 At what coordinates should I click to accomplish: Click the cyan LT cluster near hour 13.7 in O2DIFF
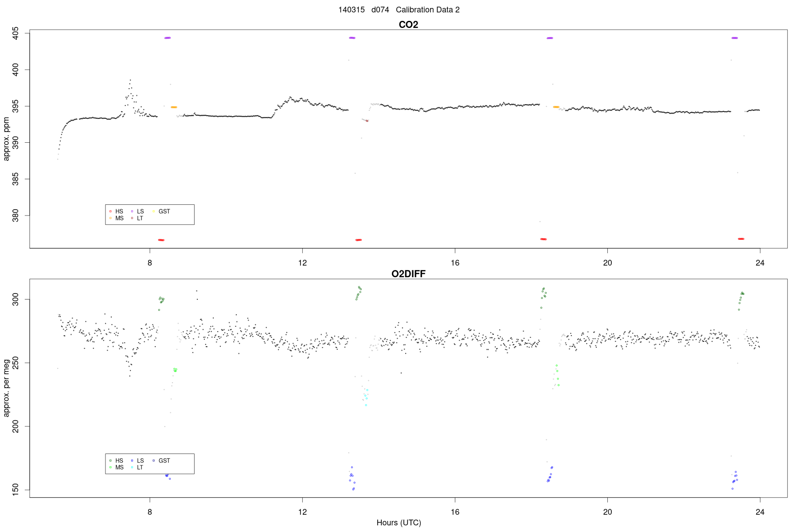(x=366, y=397)
